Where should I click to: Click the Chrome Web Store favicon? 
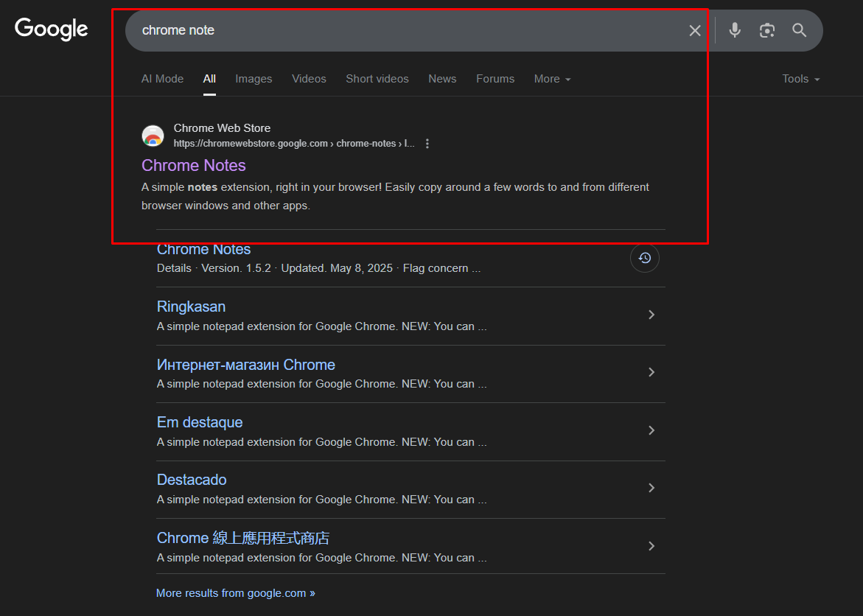(x=153, y=136)
